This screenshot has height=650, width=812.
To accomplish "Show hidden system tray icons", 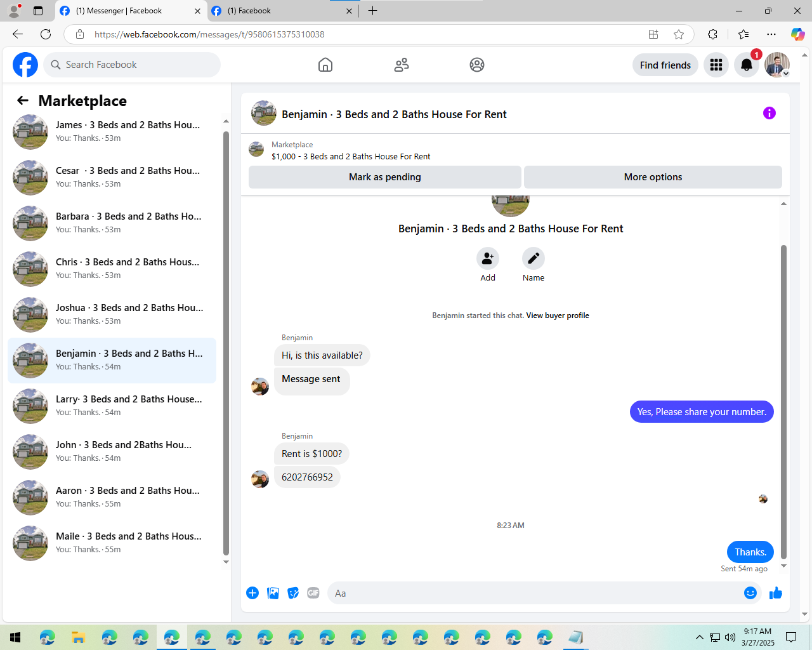I will (699, 637).
